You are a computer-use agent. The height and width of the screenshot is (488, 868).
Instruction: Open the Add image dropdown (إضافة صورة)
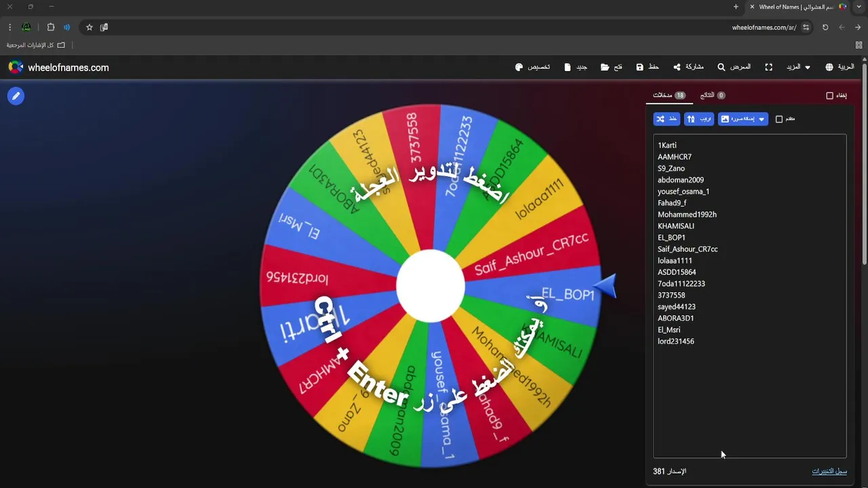click(x=743, y=119)
